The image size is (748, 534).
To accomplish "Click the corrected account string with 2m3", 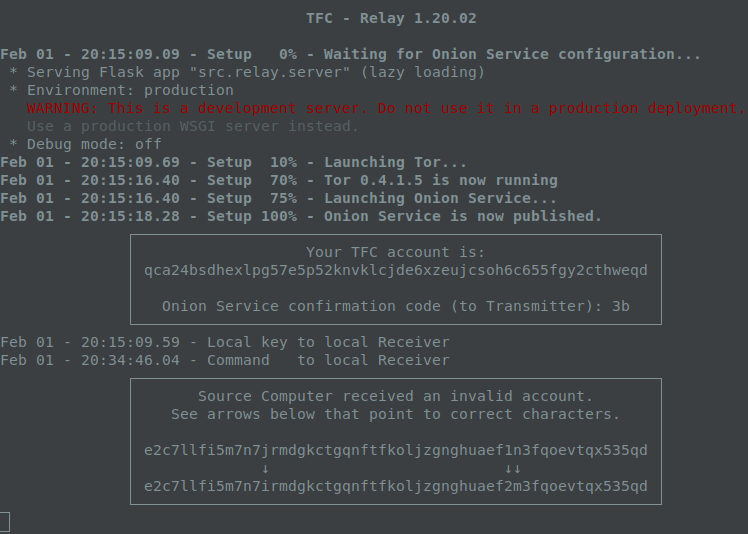I will [396, 487].
